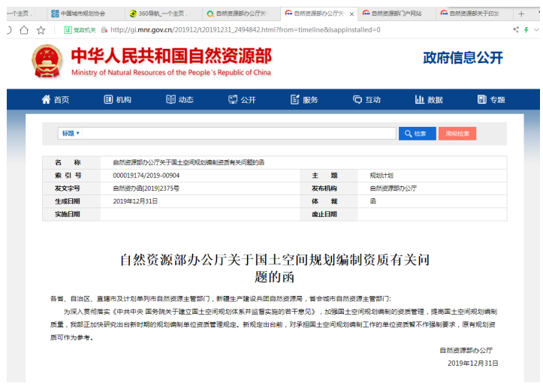Viewport: 543px width, 392px height.
Task: Close the active 自然资源部办公厅 tab
Action: 351,14
